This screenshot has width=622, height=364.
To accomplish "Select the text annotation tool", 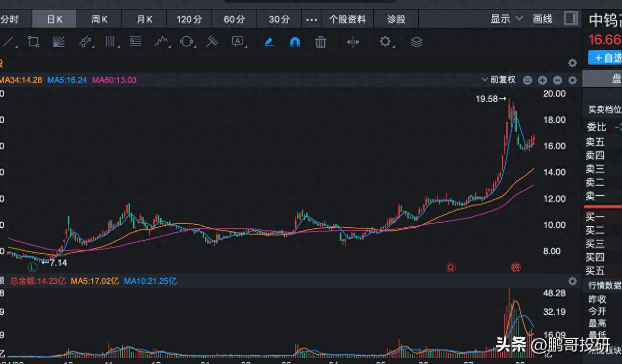I will click(x=238, y=42).
